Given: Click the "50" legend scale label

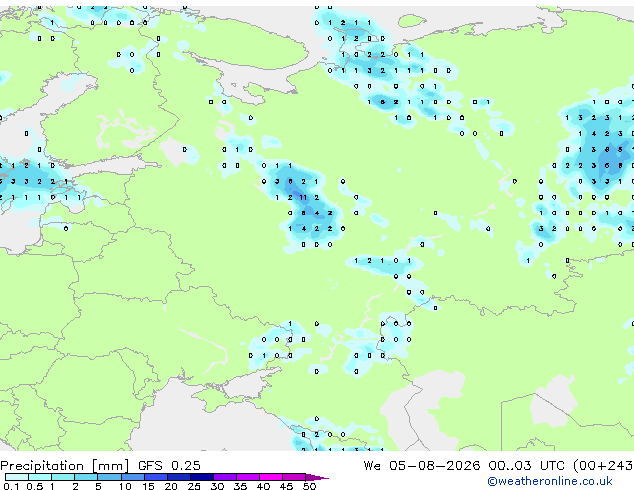Looking at the screenshot, I should (309, 486).
